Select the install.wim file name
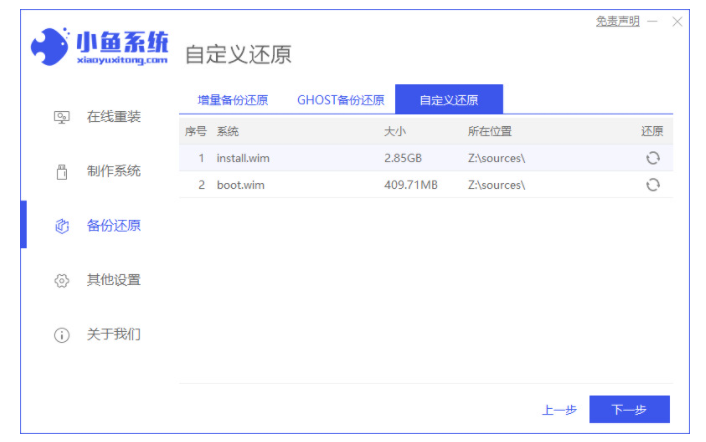Viewport: 706px width, 442px height. 243,158
